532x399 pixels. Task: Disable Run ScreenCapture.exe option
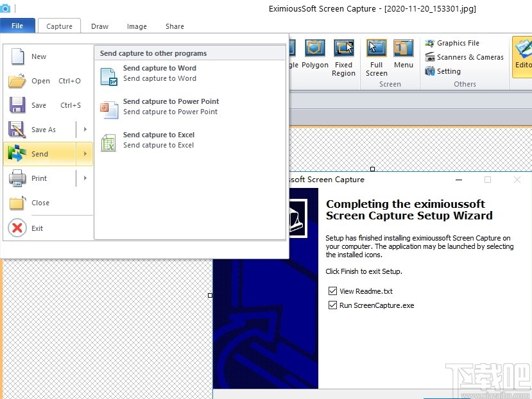pos(332,305)
